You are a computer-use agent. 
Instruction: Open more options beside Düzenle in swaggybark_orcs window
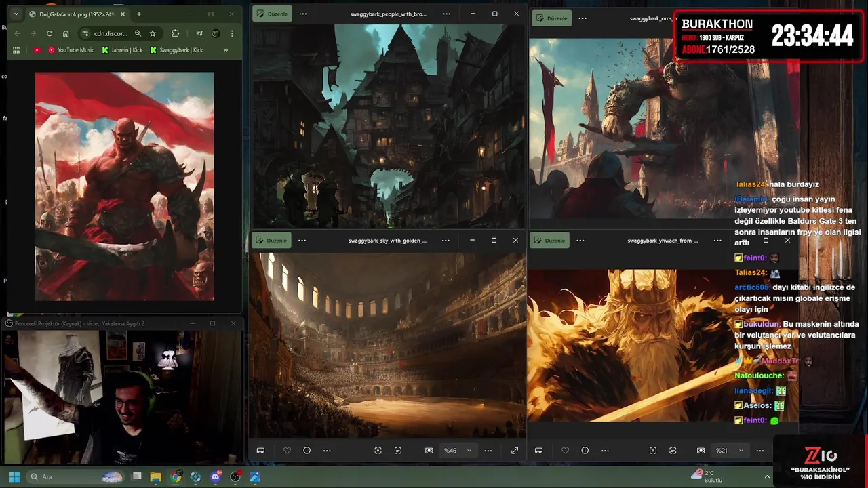[x=583, y=18]
